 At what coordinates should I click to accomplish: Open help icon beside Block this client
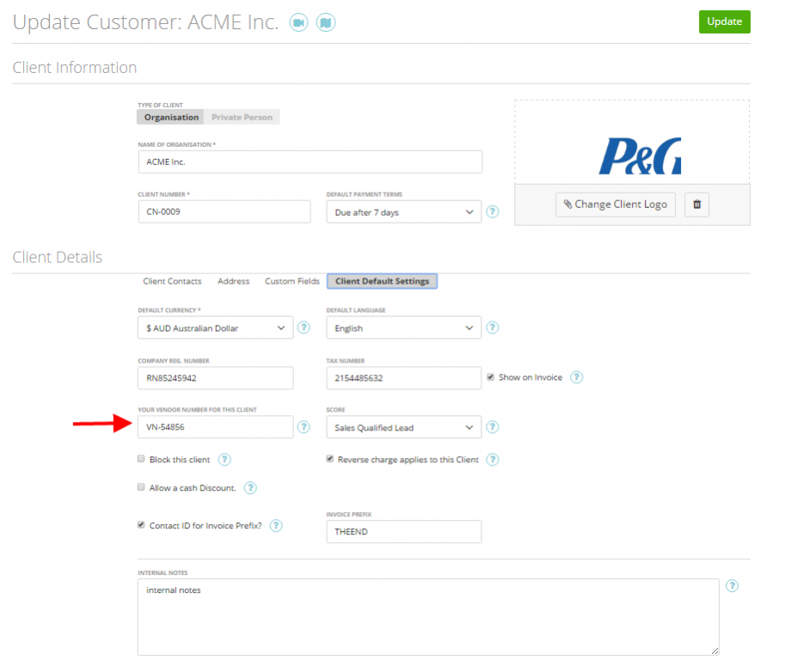point(224,459)
